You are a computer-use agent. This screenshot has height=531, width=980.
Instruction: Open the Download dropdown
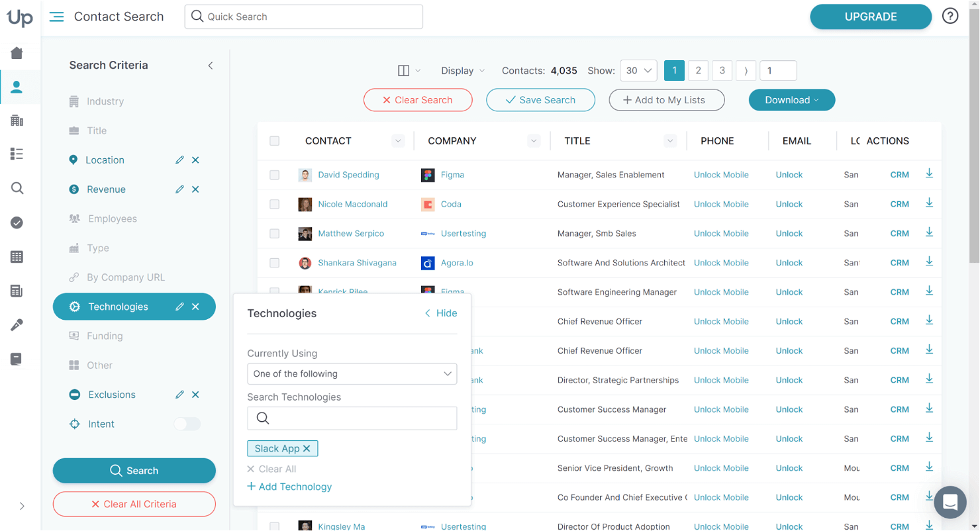792,100
